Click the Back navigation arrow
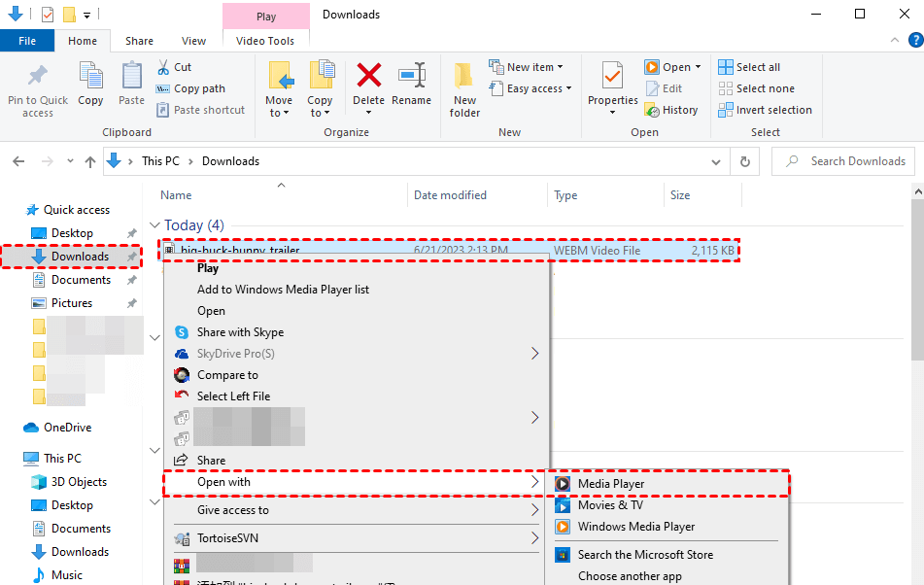Image resolution: width=924 pixels, height=585 pixels. click(18, 161)
